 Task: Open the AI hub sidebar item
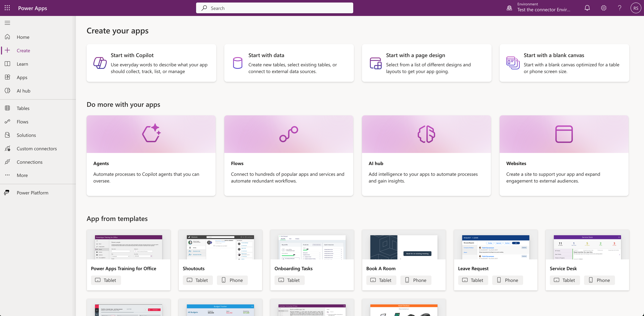click(x=24, y=91)
